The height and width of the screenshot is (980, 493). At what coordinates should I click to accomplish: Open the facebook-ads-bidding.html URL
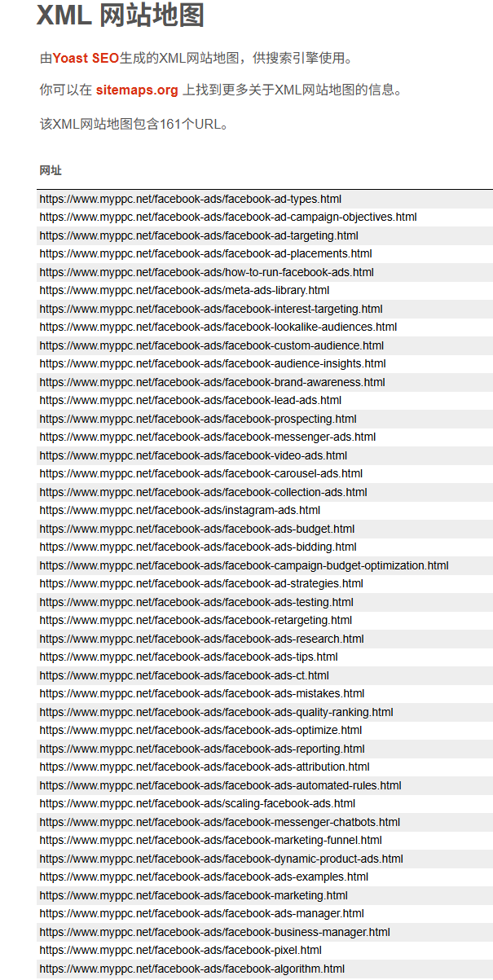point(198,547)
